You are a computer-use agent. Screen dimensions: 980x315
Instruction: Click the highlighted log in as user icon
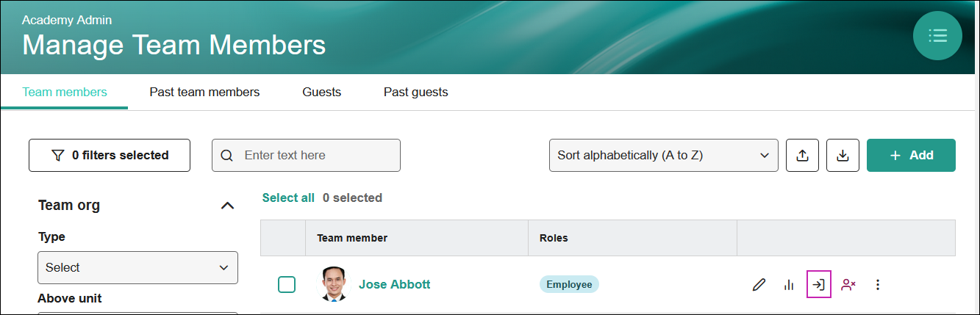pos(819,285)
